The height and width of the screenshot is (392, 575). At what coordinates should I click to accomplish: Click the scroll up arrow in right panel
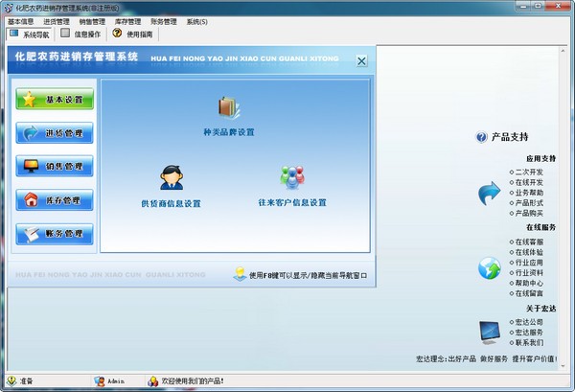click(x=563, y=51)
